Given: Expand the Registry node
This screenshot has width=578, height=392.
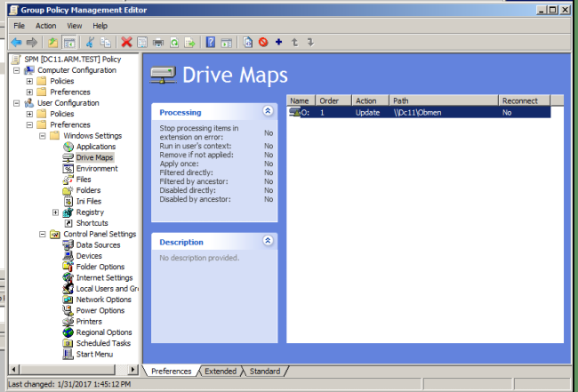Looking at the screenshot, I should tap(55, 212).
